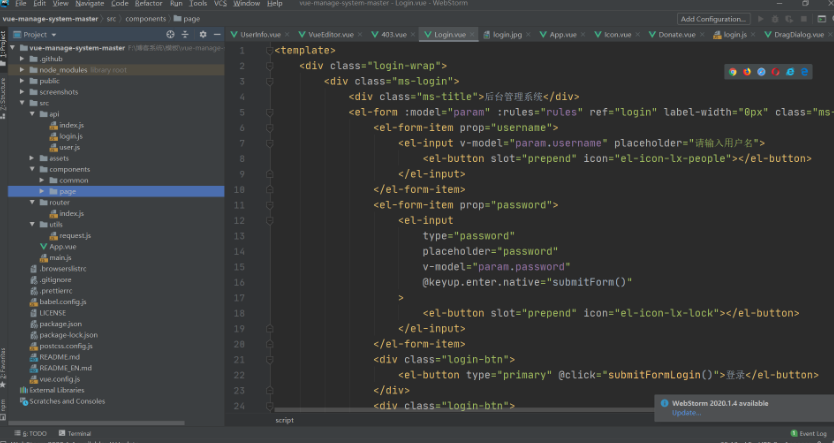834x443 pixels.
Task: Select vue.config.js in project tree
Action: click(x=60, y=379)
